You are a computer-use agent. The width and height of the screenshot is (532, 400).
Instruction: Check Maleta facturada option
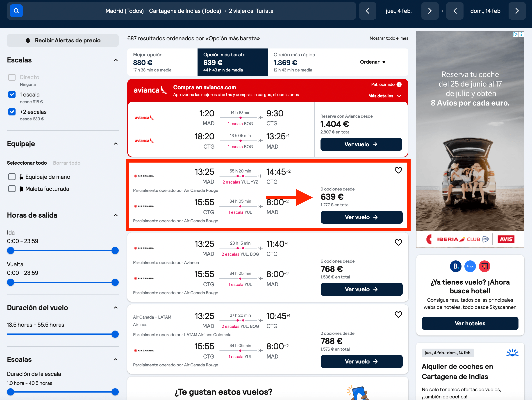(12, 189)
